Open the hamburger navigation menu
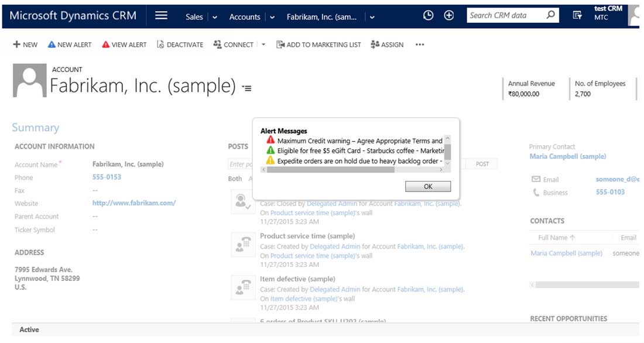This screenshot has height=343, width=644. 161,16
